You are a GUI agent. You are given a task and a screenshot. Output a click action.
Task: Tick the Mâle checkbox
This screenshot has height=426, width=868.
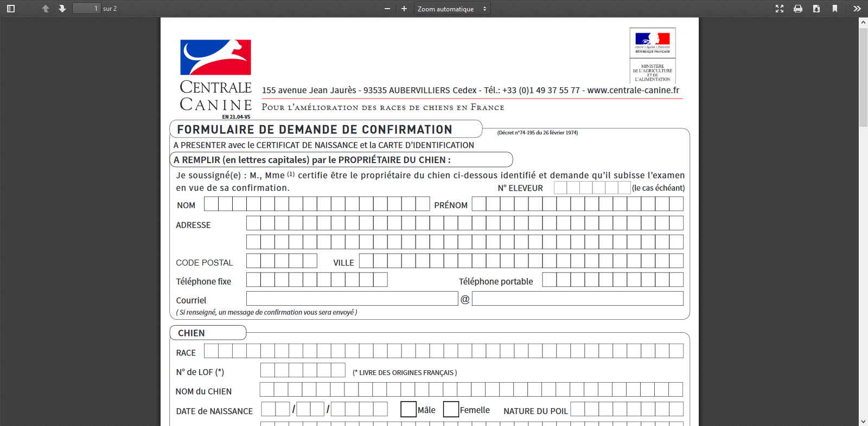point(409,409)
